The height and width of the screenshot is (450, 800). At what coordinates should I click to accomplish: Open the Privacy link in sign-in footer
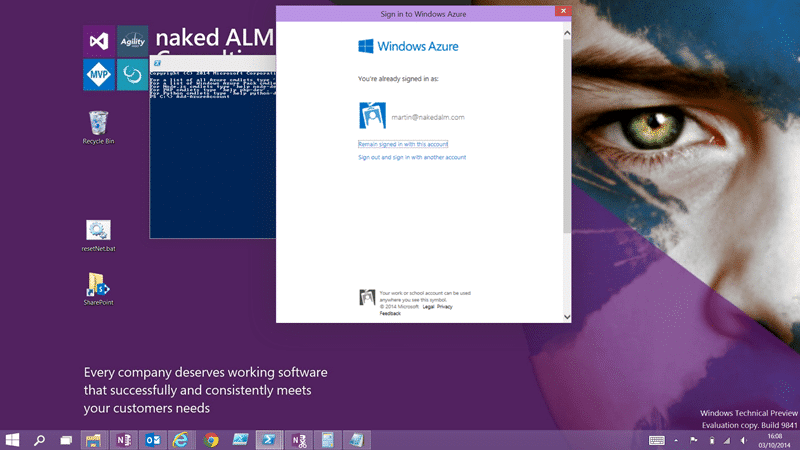[444, 307]
